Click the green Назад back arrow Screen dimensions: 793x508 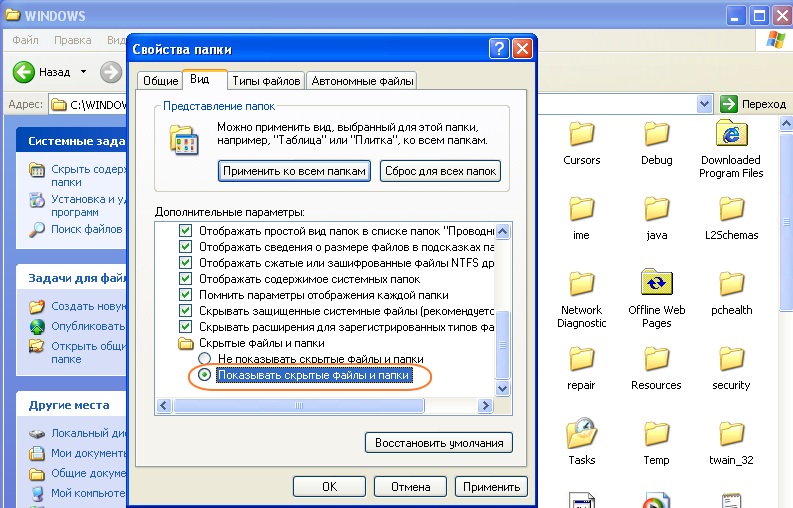(23, 72)
